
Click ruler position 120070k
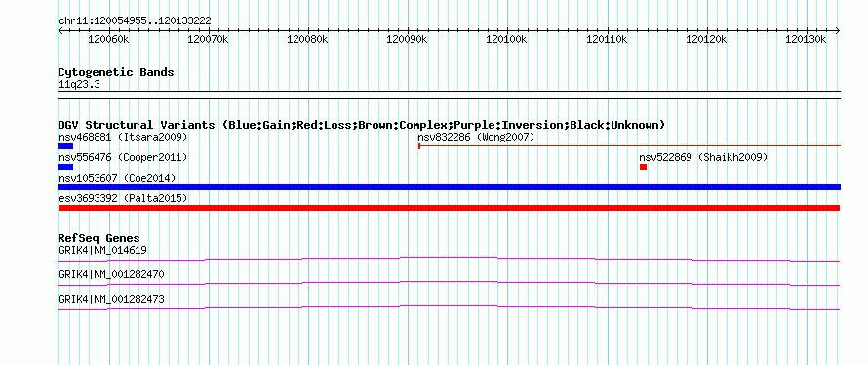(208, 40)
